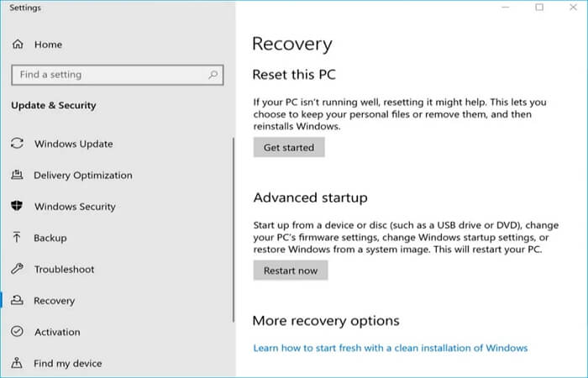Open the clean installation help link
The height and width of the screenshot is (378, 588).
pos(390,348)
